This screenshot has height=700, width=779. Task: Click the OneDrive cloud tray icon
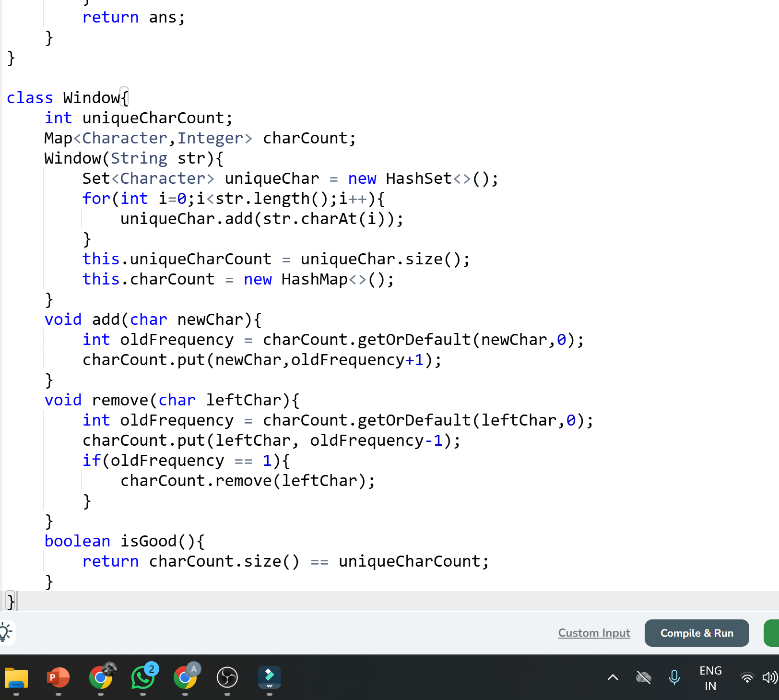click(x=643, y=677)
